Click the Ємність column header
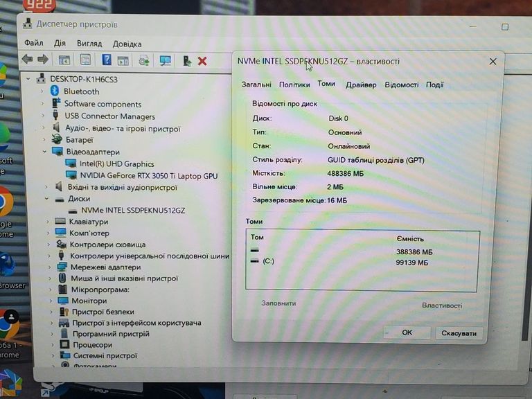The width and height of the screenshot is (532, 399). [410, 239]
